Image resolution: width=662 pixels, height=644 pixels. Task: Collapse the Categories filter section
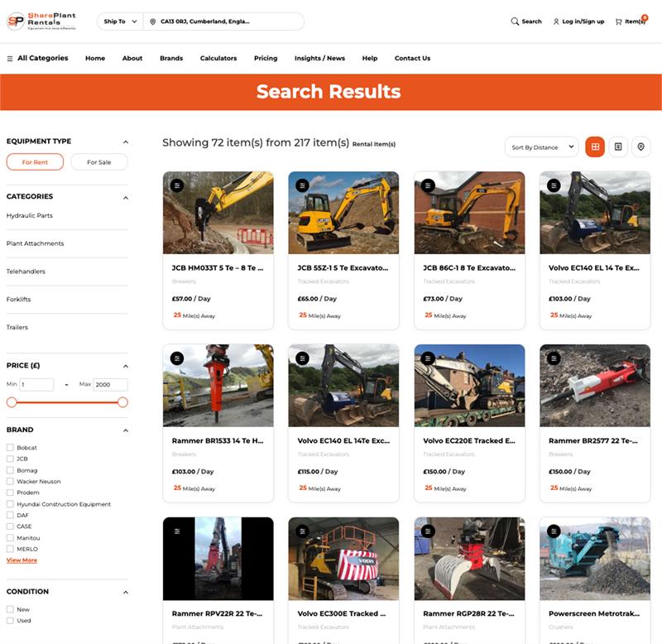tap(126, 198)
